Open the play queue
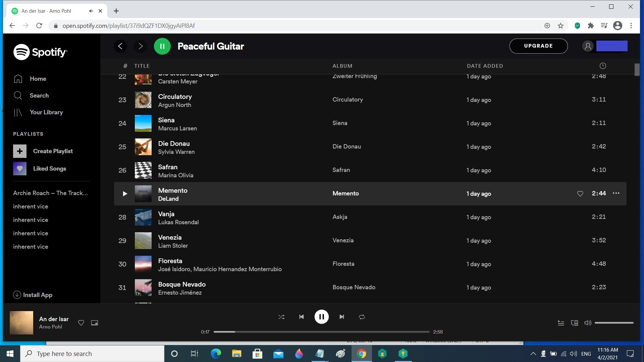 (x=561, y=323)
